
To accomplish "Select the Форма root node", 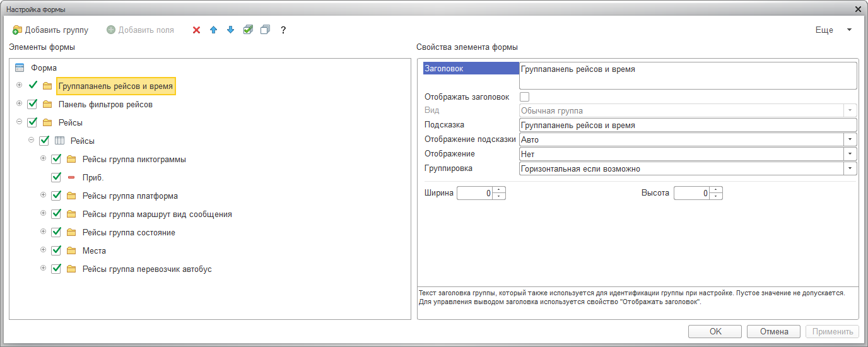I will click(x=44, y=68).
